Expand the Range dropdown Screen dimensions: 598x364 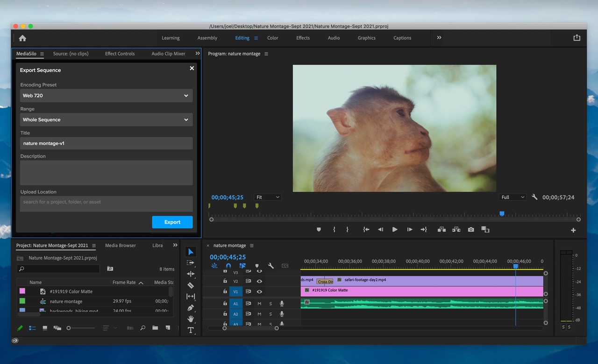tap(107, 120)
